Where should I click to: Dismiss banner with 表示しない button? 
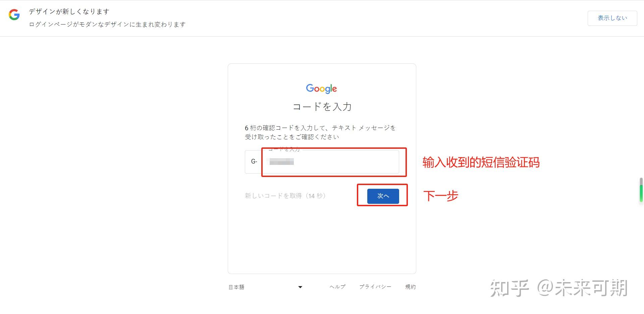612,18
